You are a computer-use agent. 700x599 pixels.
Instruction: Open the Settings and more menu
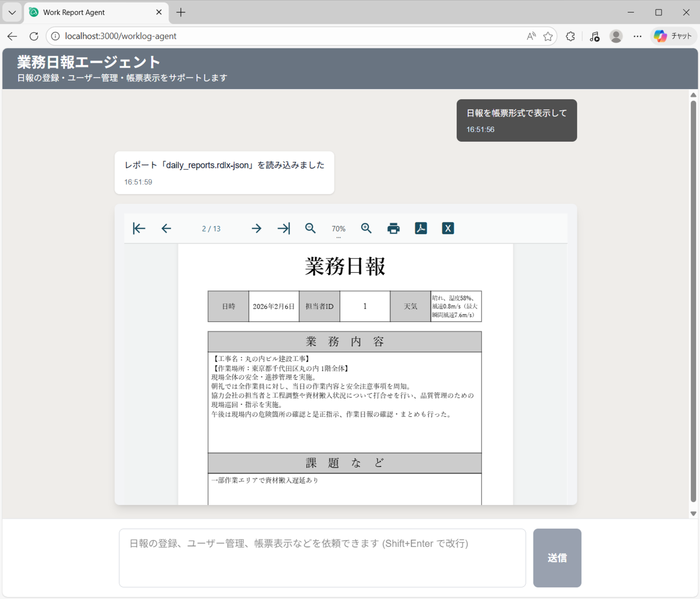(x=637, y=36)
